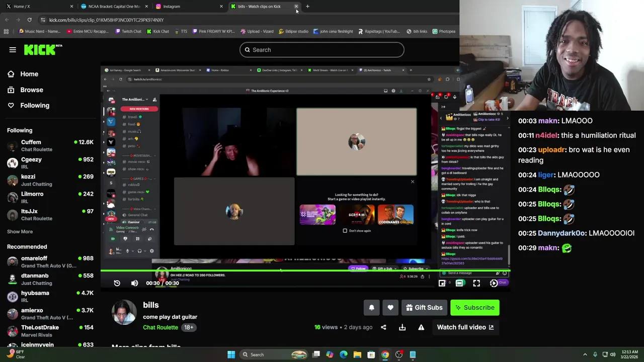Click the Codenames Online activity thumbnail
This screenshot has height=362, width=644.
395,215
